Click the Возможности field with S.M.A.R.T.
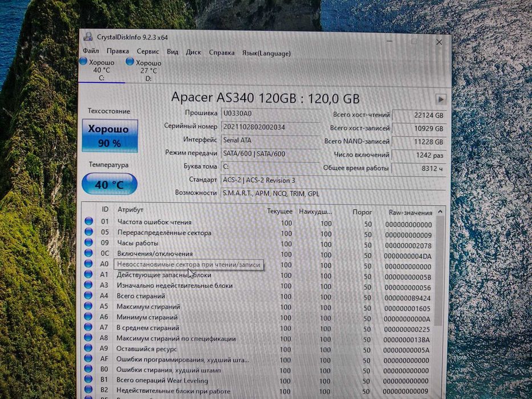The width and height of the screenshot is (532, 399). 333,194
